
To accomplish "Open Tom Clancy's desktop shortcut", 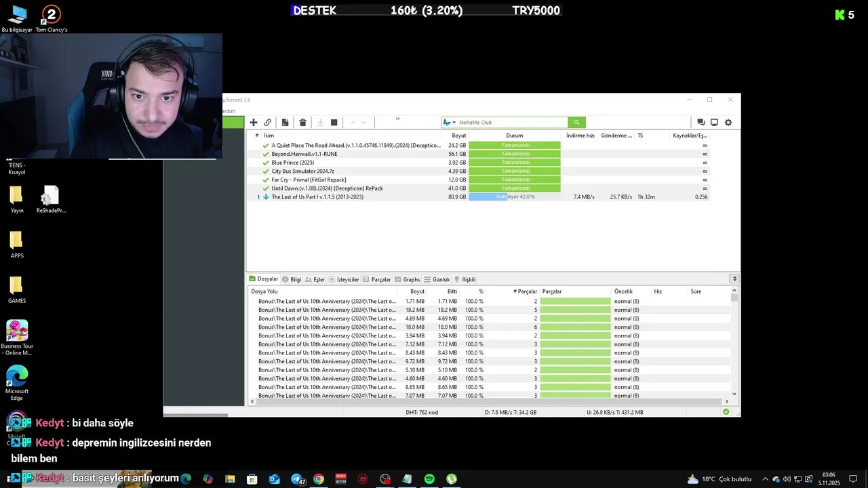I will [x=52, y=18].
